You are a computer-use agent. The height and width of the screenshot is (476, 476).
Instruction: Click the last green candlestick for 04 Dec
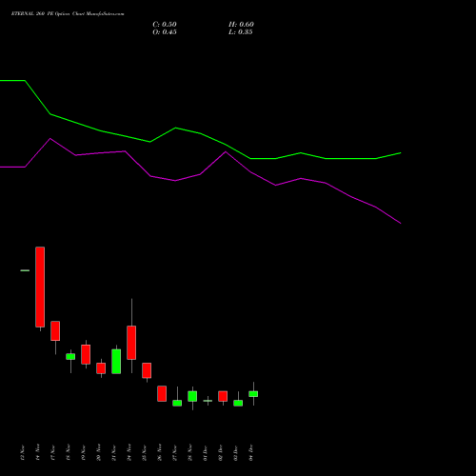point(253,394)
